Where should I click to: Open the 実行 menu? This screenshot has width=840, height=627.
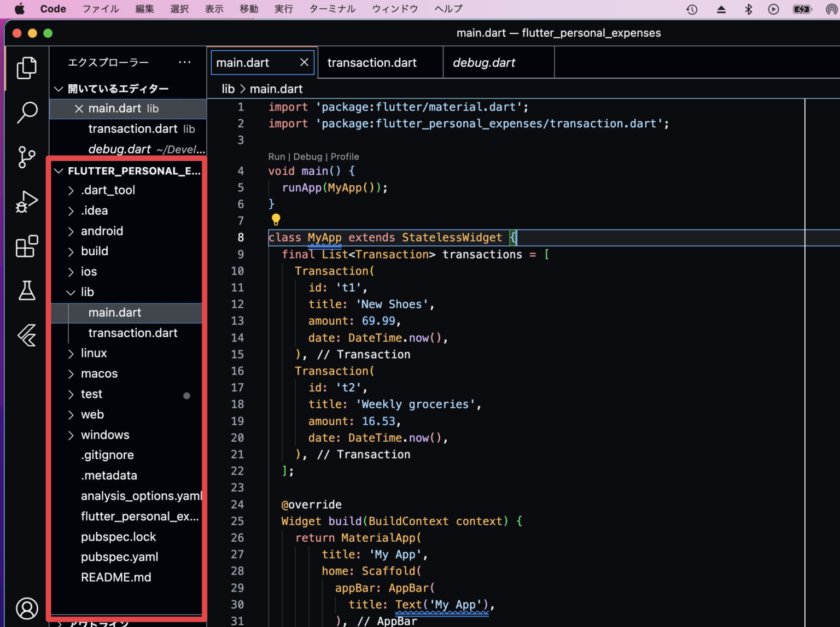click(x=283, y=8)
